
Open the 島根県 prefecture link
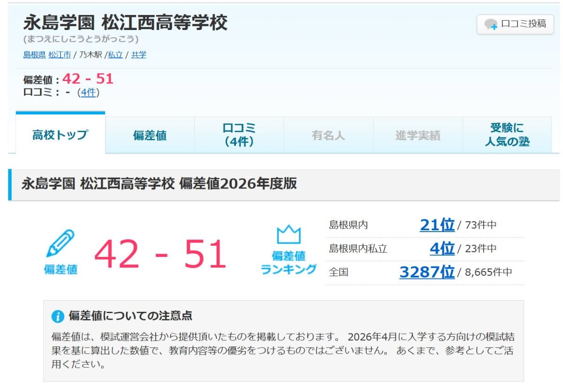[34, 55]
